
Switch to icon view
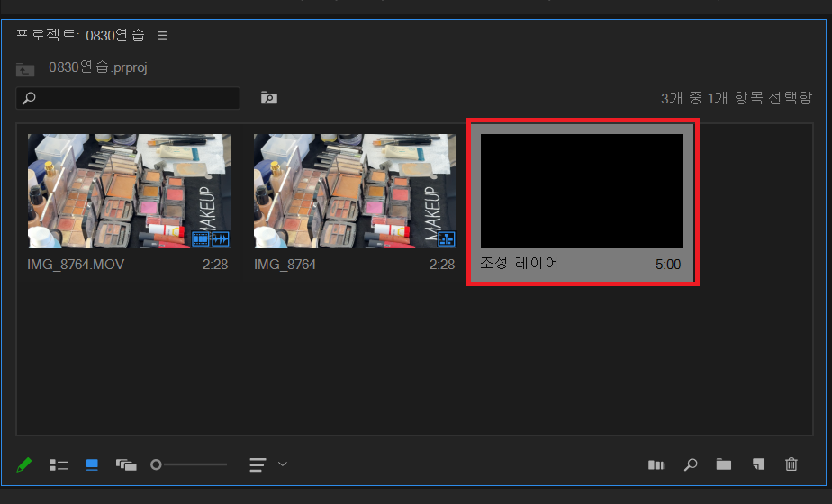[x=92, y=464]
